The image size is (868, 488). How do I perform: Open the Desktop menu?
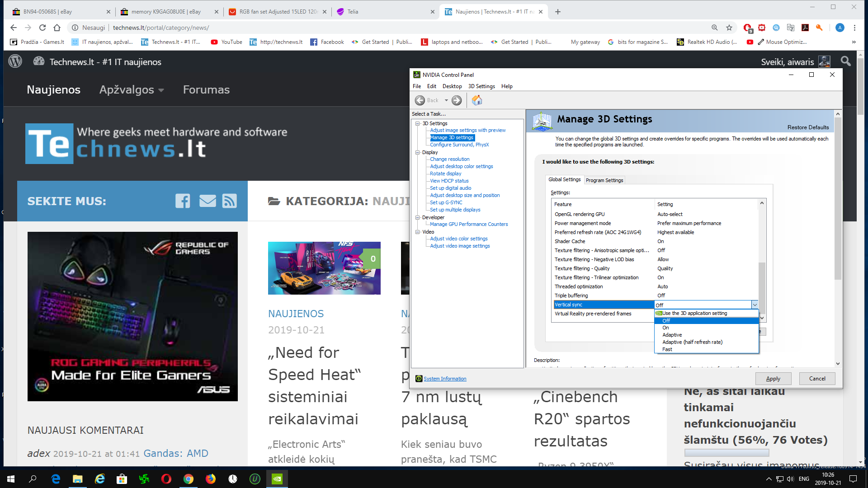tap(452, 86)
